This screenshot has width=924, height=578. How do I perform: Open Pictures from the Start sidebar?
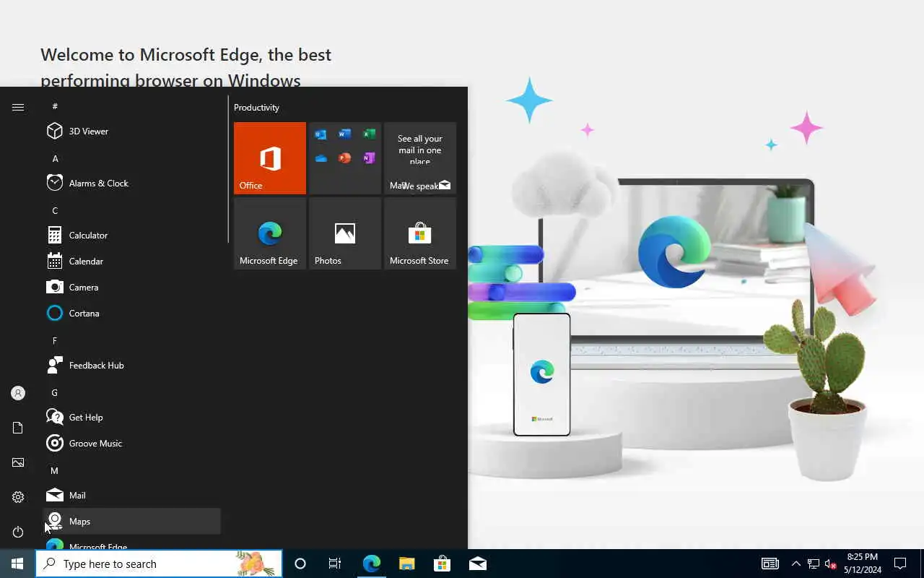point(18,462)
